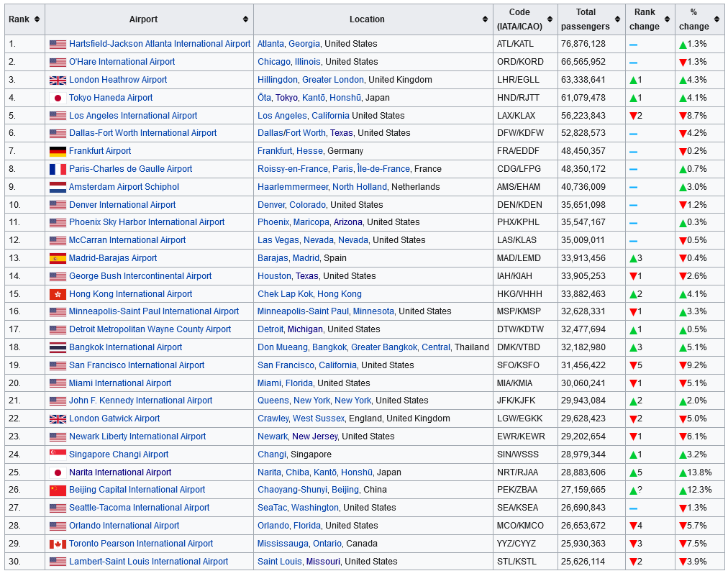Screen dimensions: 728x576
Task: Open Newark Liberty International Airport link
Action: [x=137, y=436]
